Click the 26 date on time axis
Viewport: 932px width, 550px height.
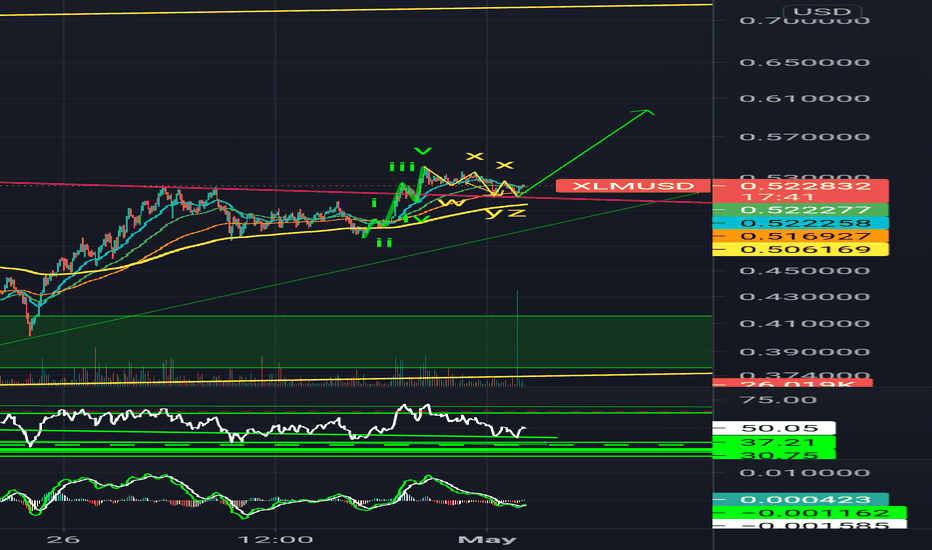click(x=63, y=540)
